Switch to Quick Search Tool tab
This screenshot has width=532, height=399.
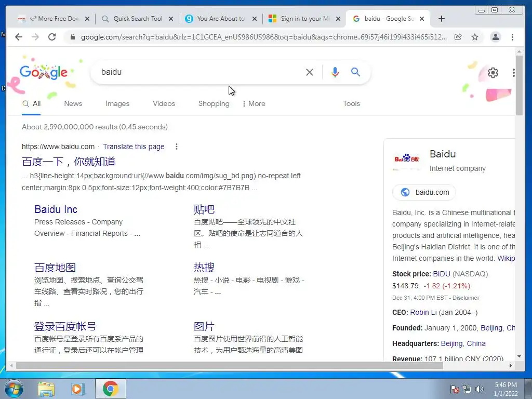point(137,19)
